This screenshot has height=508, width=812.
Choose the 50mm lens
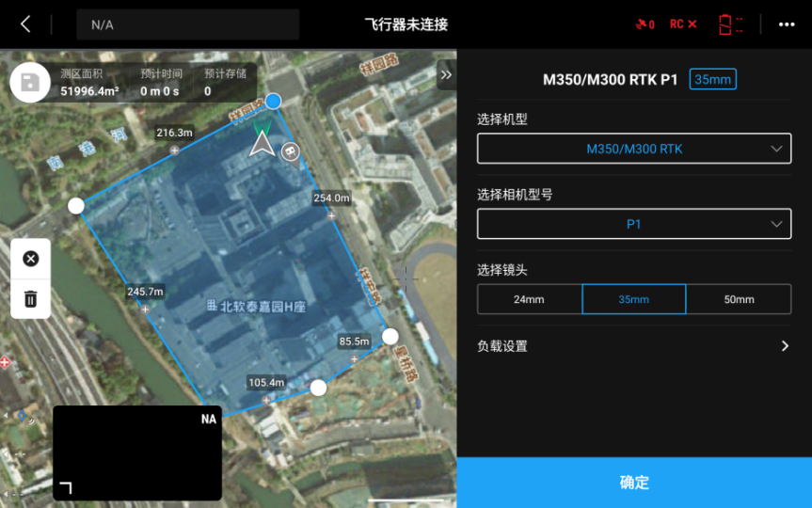(739, 299)
